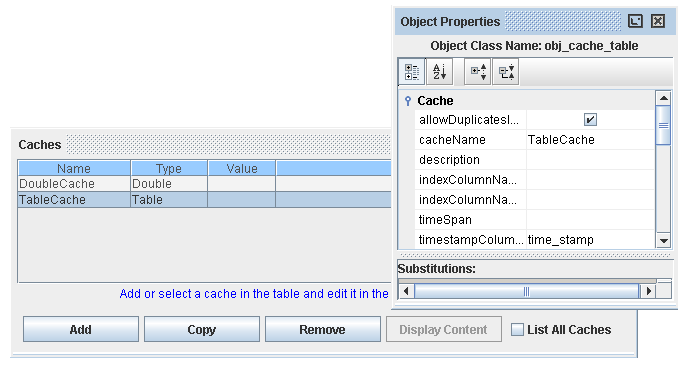Edit the cacheName value field TableCache
The height and width of the screenshot is (368, 683).
(590, 140)
